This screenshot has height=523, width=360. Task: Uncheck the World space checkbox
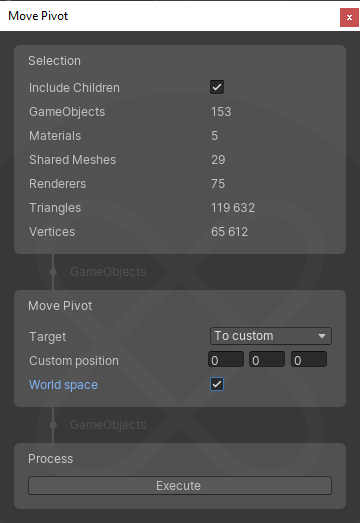click(x=217, y=384)
